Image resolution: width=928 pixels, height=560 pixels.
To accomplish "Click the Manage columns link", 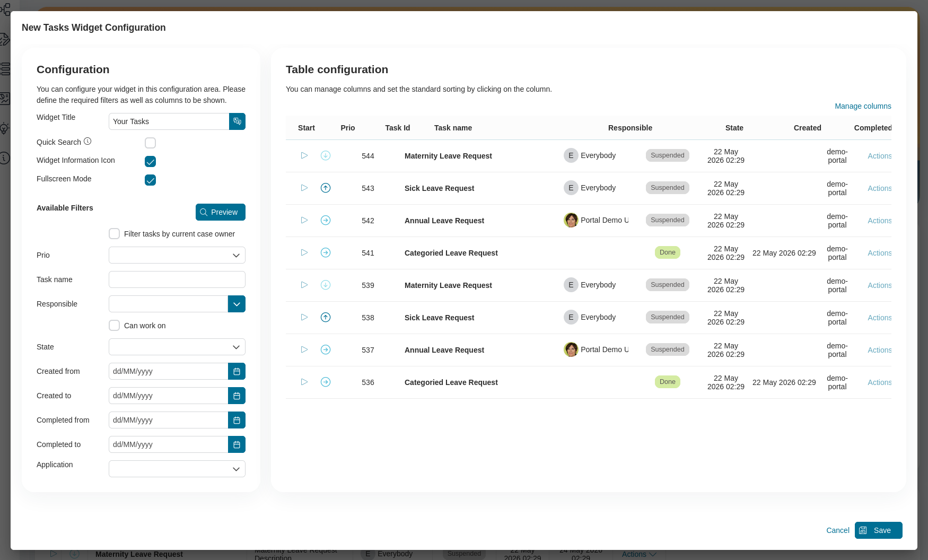I will click(x=863, y=106).
